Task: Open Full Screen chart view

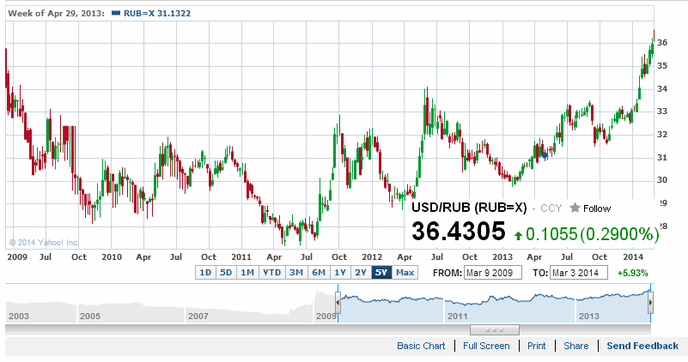Action: [x=486, y=346]
